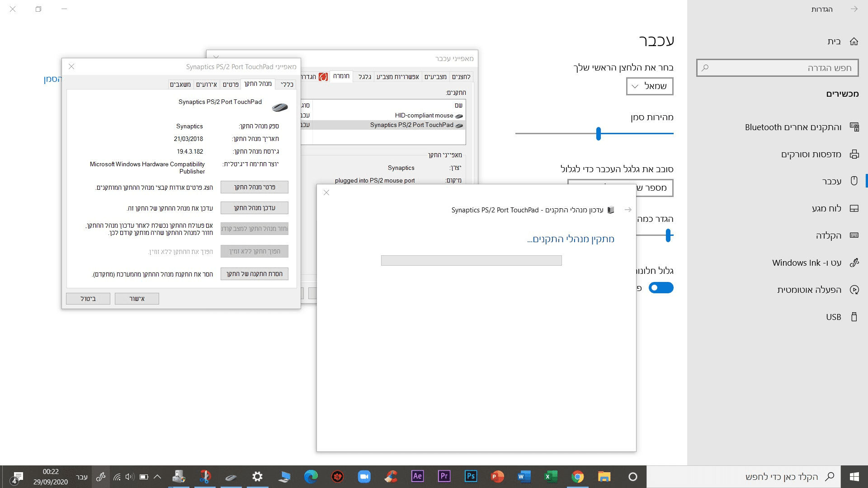Viewport: 868px width, 488px height.
Task: Click the Find a setting search box
Action: coord(777,68)
